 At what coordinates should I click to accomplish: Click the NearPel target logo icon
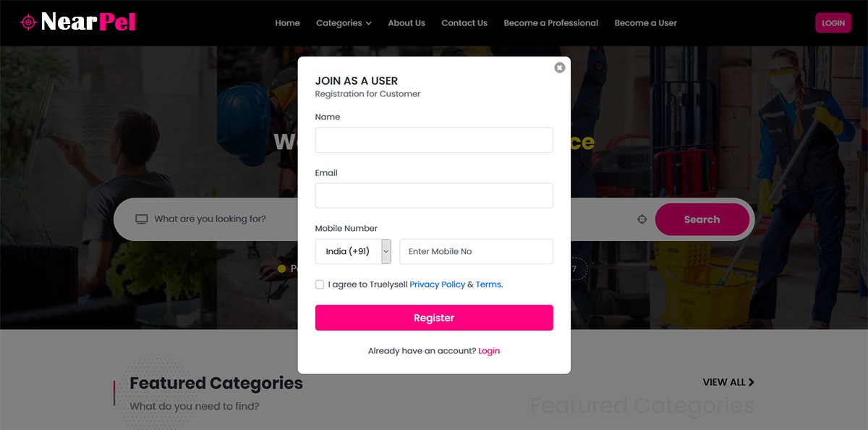[x=28, y=22]
